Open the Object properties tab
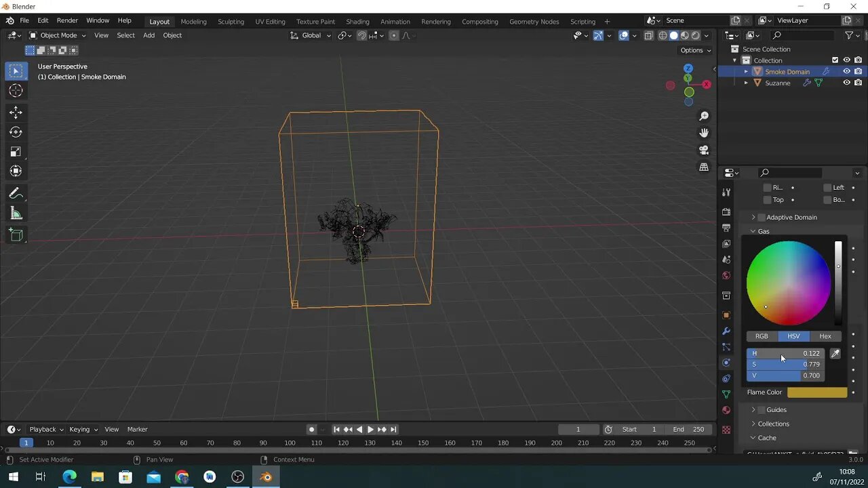Screen dimensions: 868x488 coord(726,315)
